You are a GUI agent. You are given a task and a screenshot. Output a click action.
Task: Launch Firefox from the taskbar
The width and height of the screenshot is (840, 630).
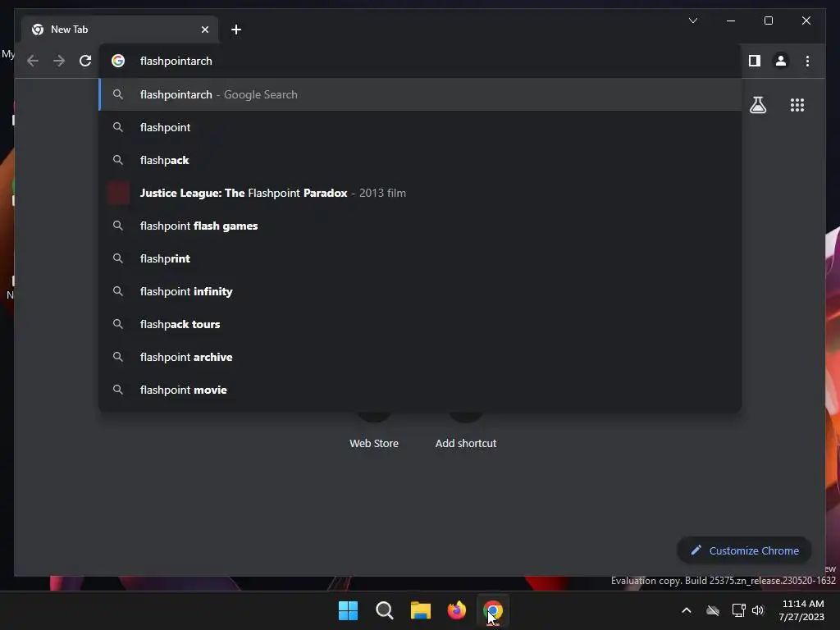(x=456, y=610)
